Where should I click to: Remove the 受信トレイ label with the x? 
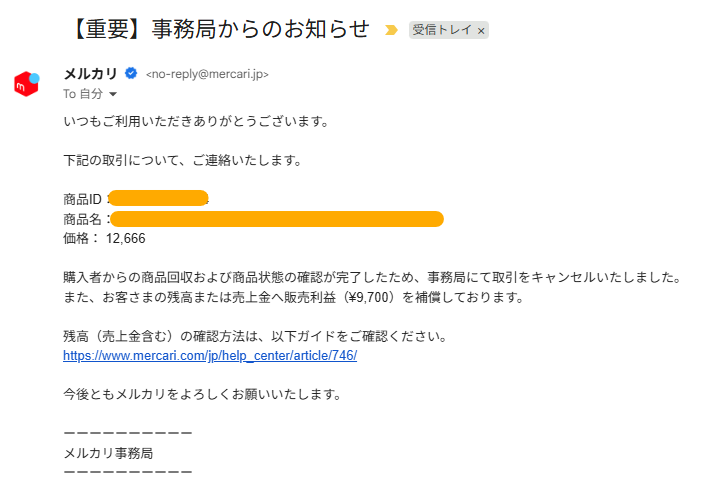tap(481, 31)
